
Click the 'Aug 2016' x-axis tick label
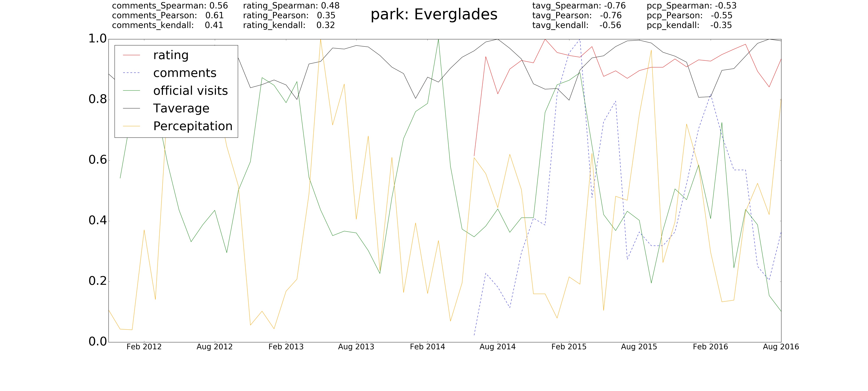pyautogui.click(x=781, y=347)
